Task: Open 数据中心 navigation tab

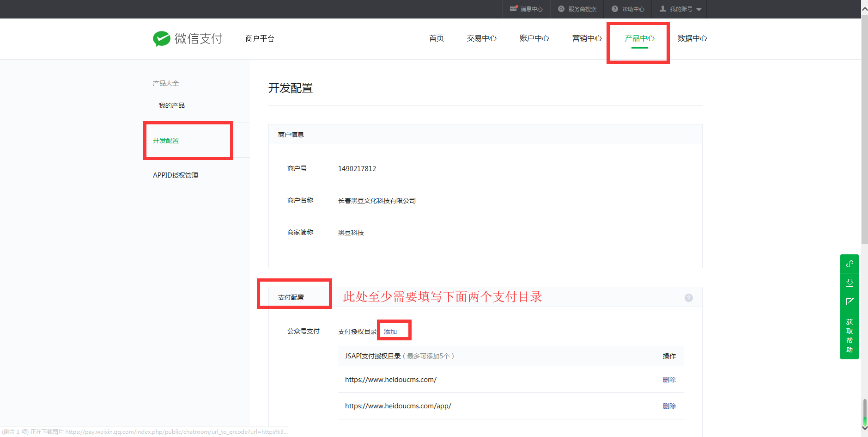Action: pos(692,38)
